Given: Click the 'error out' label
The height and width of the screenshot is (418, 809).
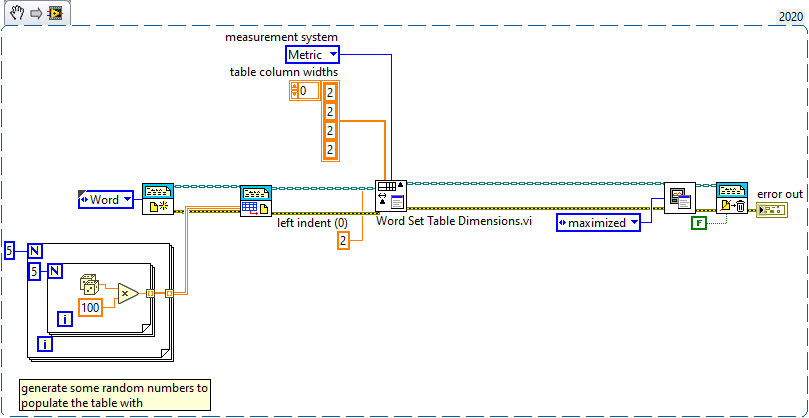Looking at the screenshot, I should point(780,195).
